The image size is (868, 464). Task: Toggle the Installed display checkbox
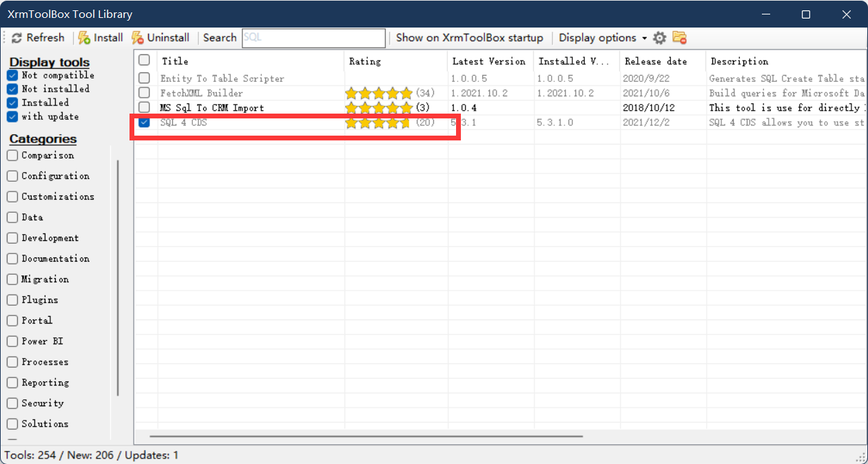[12, 103]
